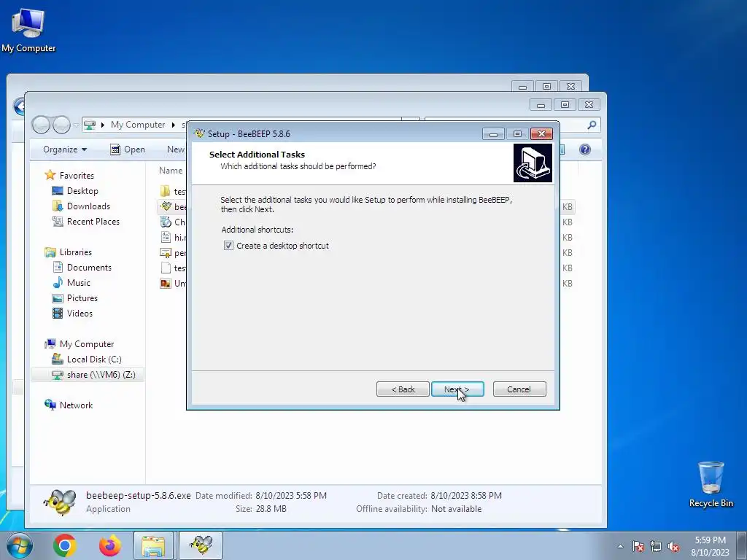Open Music library

click(79, 282)
